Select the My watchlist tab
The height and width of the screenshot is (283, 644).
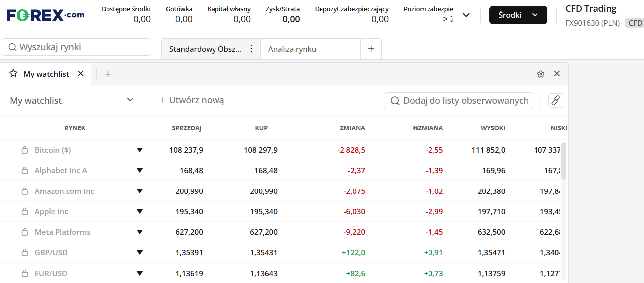(46, 74)
